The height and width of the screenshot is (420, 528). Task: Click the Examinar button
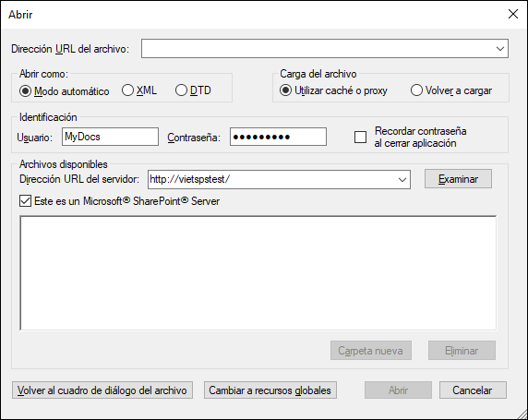click(458, 179)
